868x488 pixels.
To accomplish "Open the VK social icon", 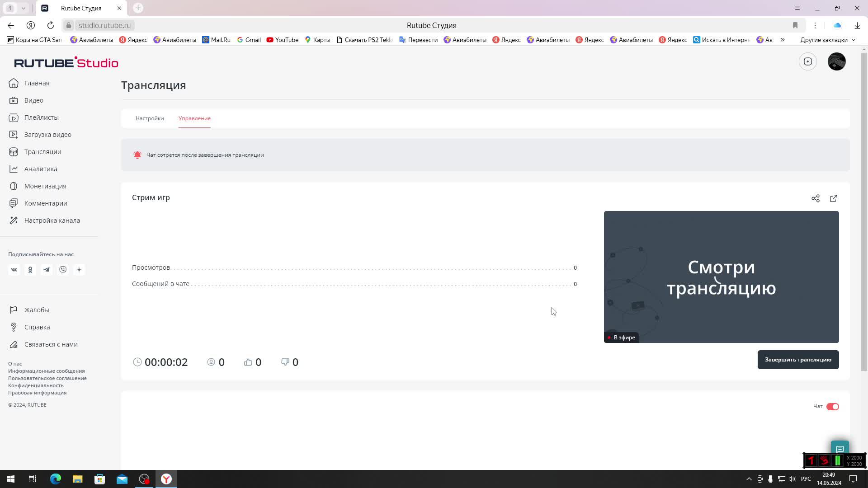I will point(14,270).
